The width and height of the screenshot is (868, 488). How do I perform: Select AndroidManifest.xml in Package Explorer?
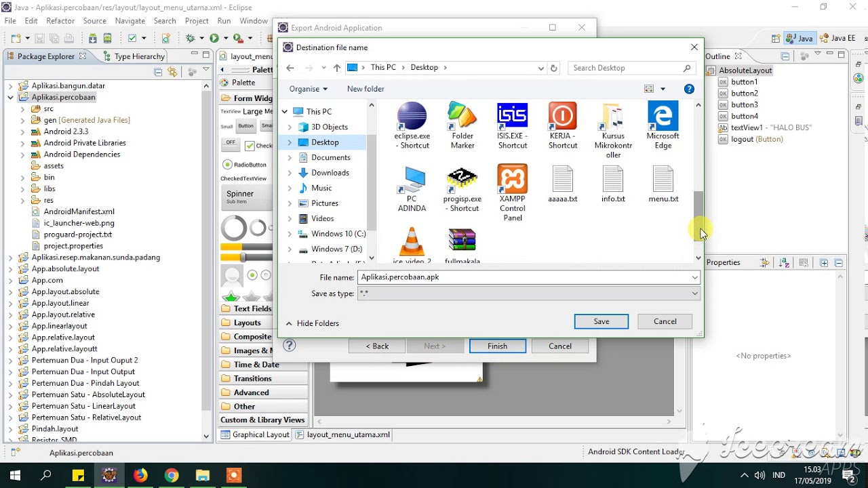pyautogui.click(x=79, y=211)
